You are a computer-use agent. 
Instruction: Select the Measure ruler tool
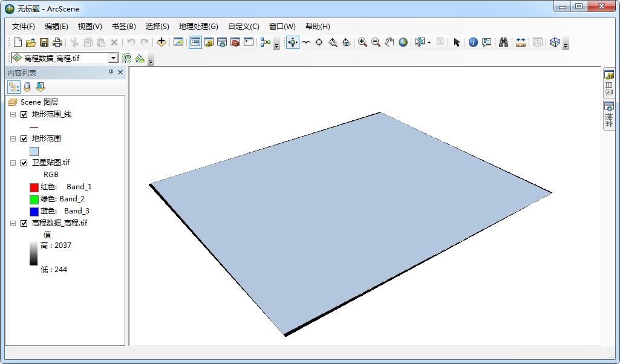[x=520, y=42]
